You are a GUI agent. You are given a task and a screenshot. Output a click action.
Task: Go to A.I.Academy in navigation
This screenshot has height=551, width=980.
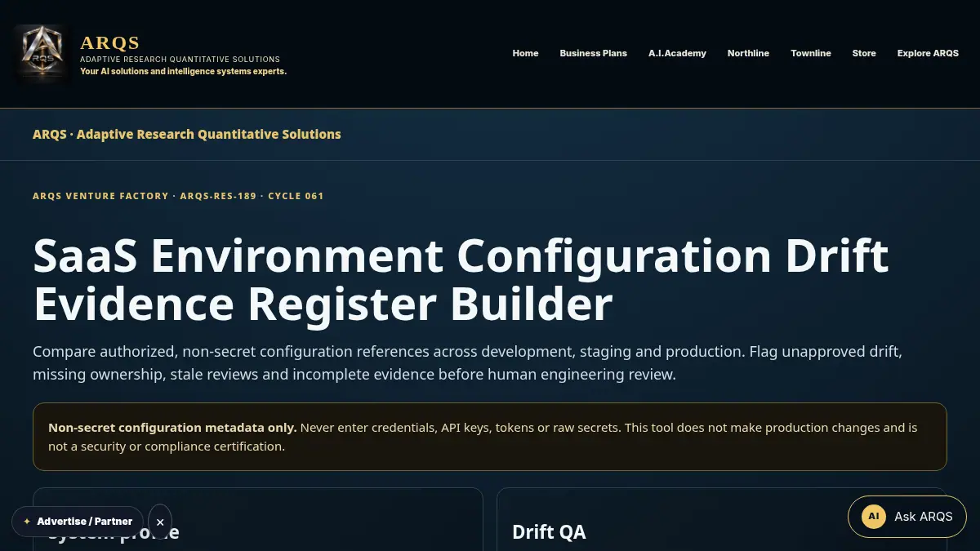tap(677, 53)
